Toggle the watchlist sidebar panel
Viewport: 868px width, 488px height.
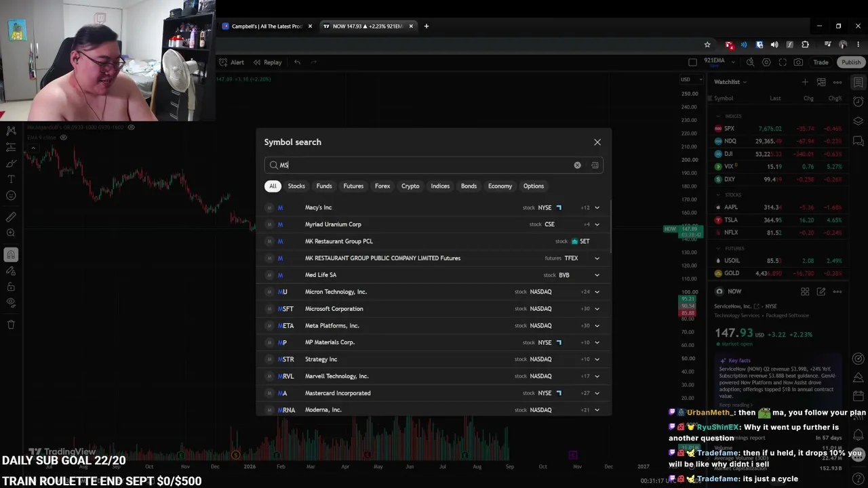click(x=858, y=82)
